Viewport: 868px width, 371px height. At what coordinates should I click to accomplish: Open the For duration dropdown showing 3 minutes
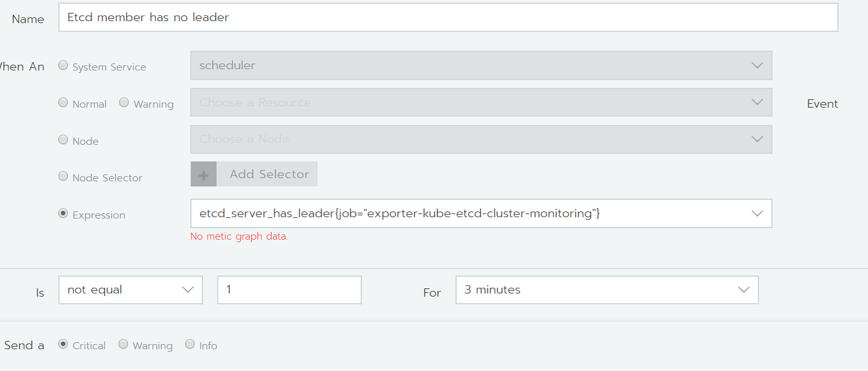(x=607, y=290)
